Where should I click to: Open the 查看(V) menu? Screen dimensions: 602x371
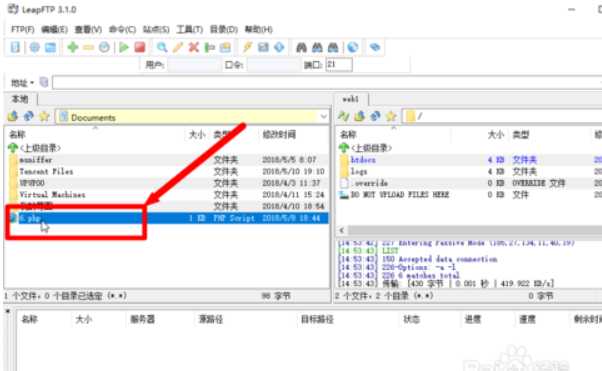tap(88, 29)
